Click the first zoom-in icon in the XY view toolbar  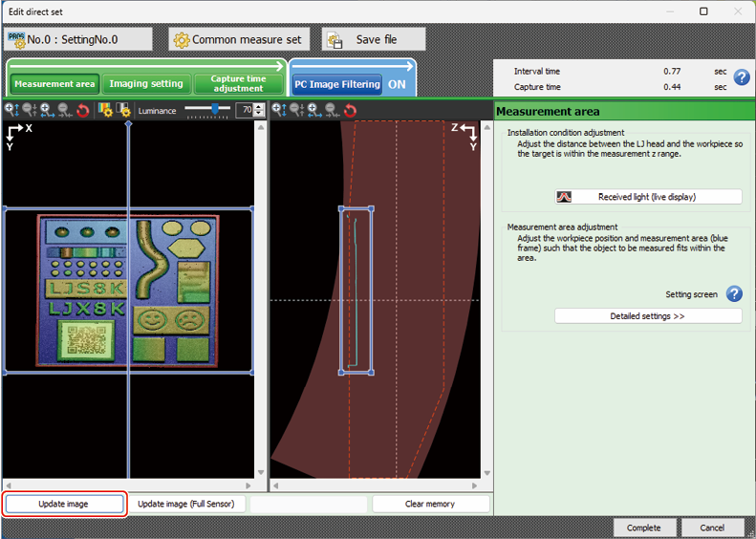tap(11, 111)
